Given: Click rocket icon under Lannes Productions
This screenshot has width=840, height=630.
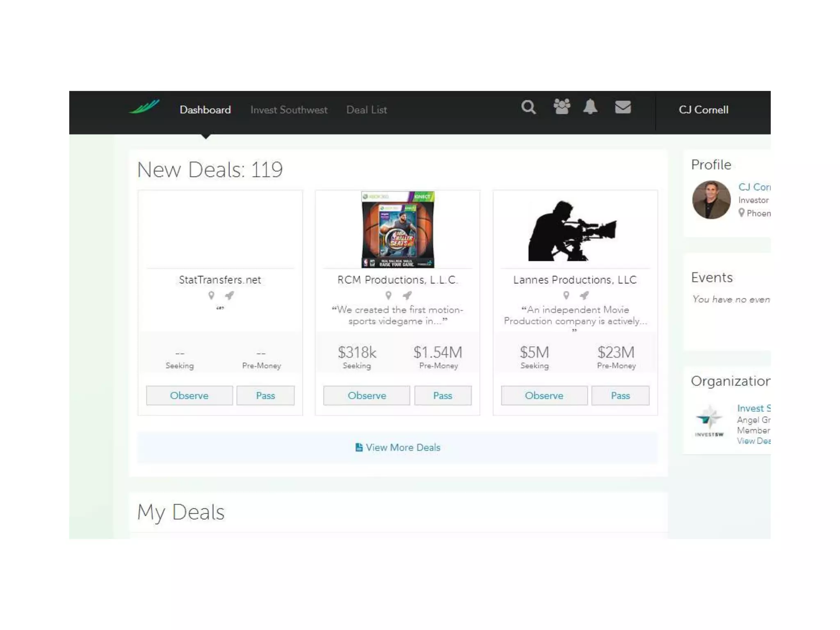Looking at the screenshot, I should pyautogui.click(x=584, y=295).
